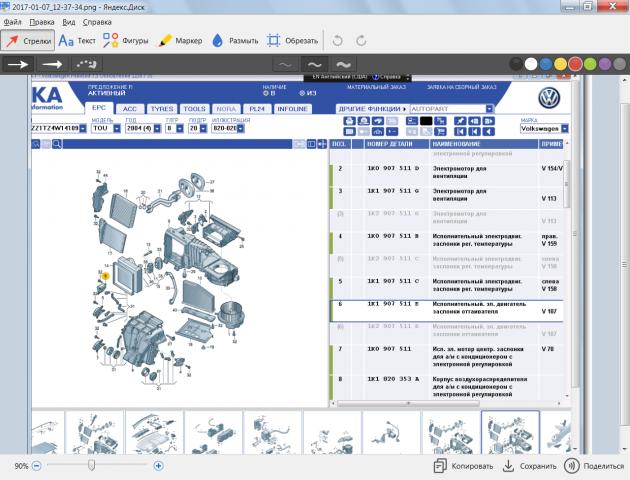
Task: Click the ДРУГИЕ ФУНКЦИИ button
Action: (x=372, y=109)
